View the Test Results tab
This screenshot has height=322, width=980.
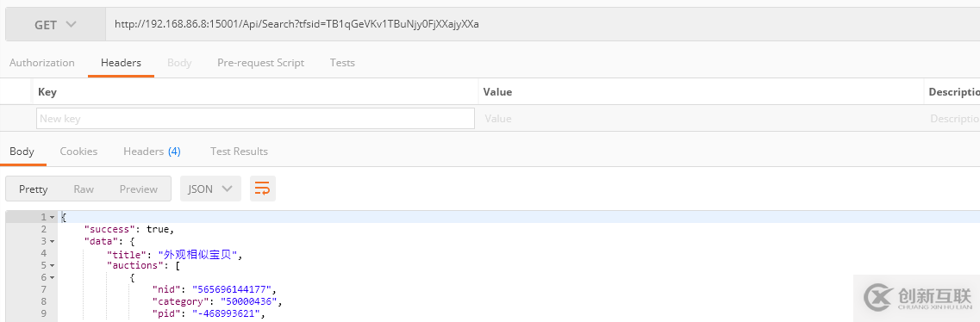pos(239,152)
